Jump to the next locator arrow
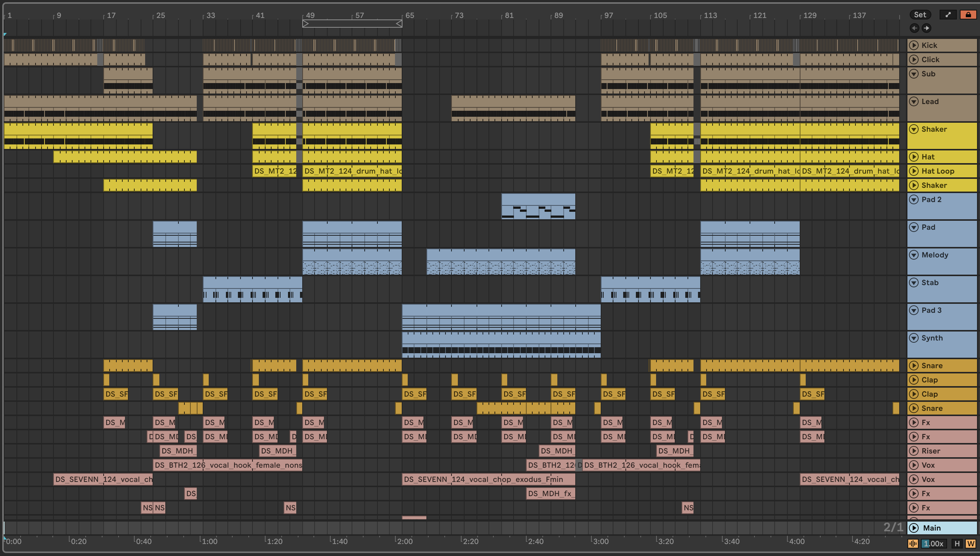980x556 pixels. click(927, 28)
